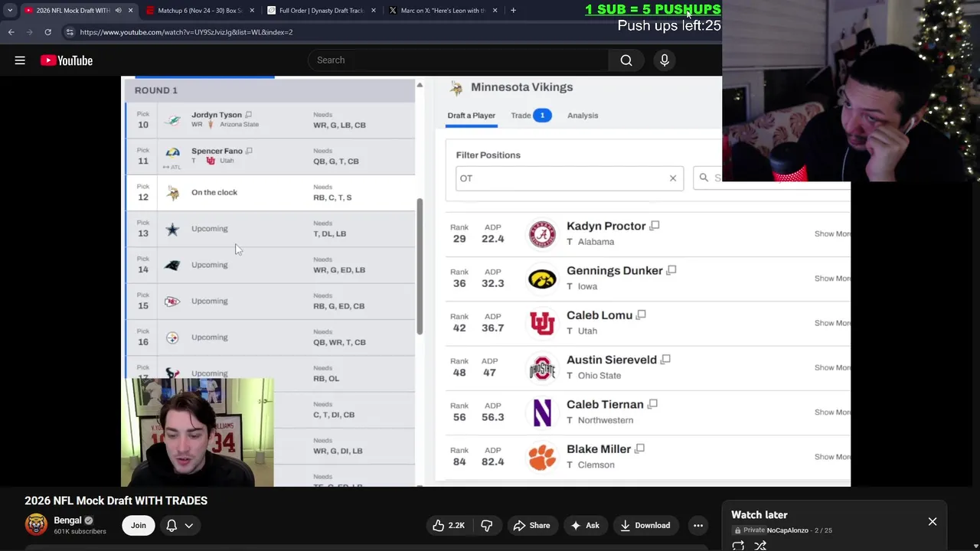Join the Bengal channel membership
Image resolution: width=980 pixels, height=551 pixels.
coord(138,525)
